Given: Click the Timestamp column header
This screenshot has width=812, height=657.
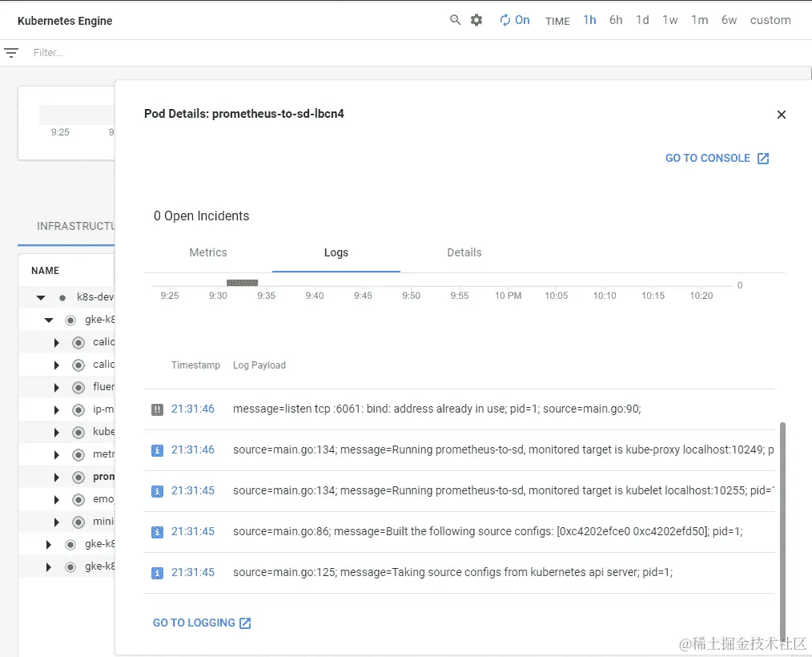Looking at the screenshot, I should coord(195,365).
